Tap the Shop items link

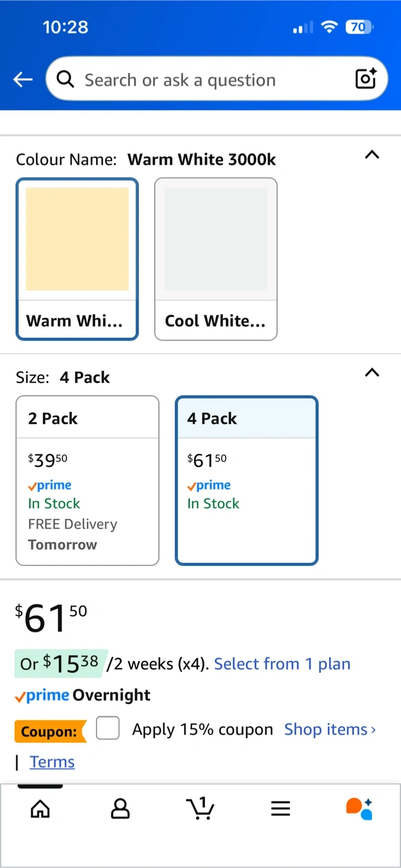(330, 729)
